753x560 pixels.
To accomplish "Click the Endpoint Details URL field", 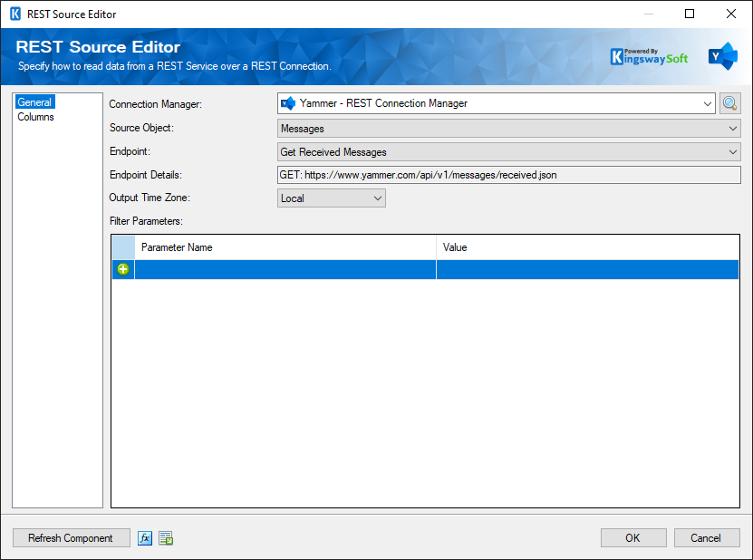I will coord(509,175).
